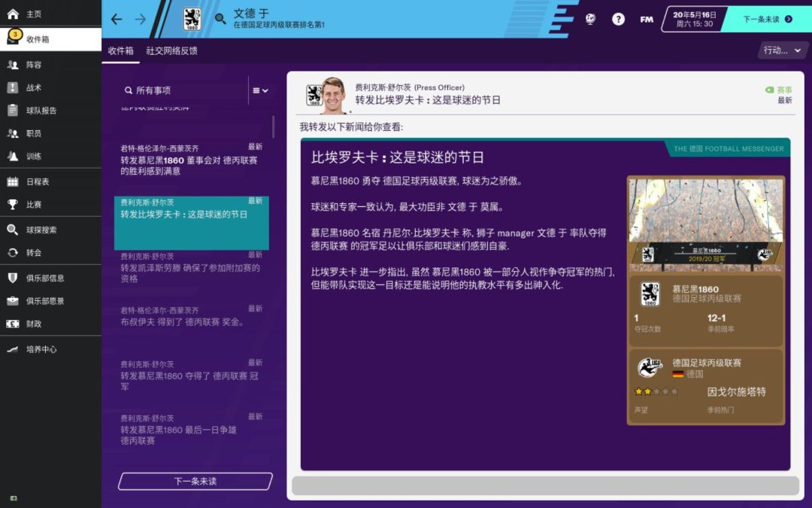Open the 职员 staff icon

[13, 133]
